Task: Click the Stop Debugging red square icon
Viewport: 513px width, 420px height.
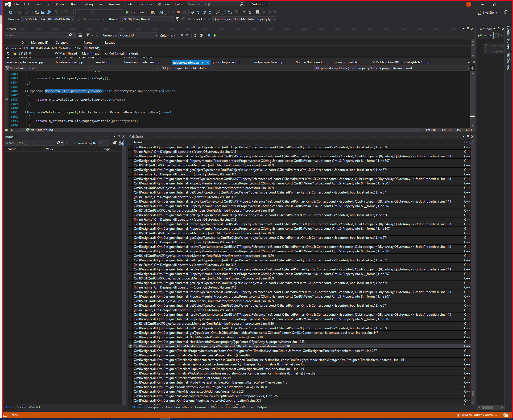Action: point(179,12)
